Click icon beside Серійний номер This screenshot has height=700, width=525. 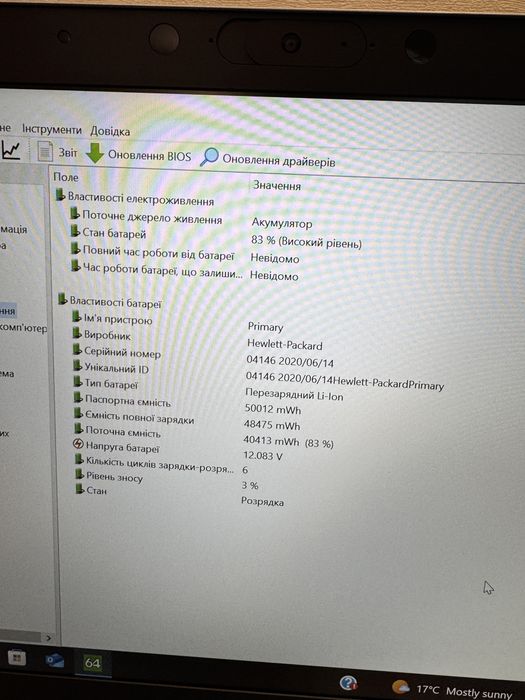(x=78, y=350)
